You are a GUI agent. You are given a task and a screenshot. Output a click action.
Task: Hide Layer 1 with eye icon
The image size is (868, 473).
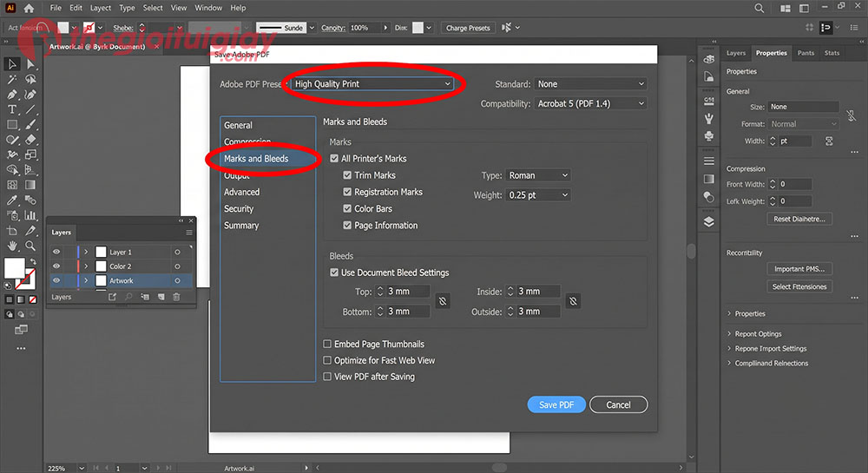click(56, 252)
